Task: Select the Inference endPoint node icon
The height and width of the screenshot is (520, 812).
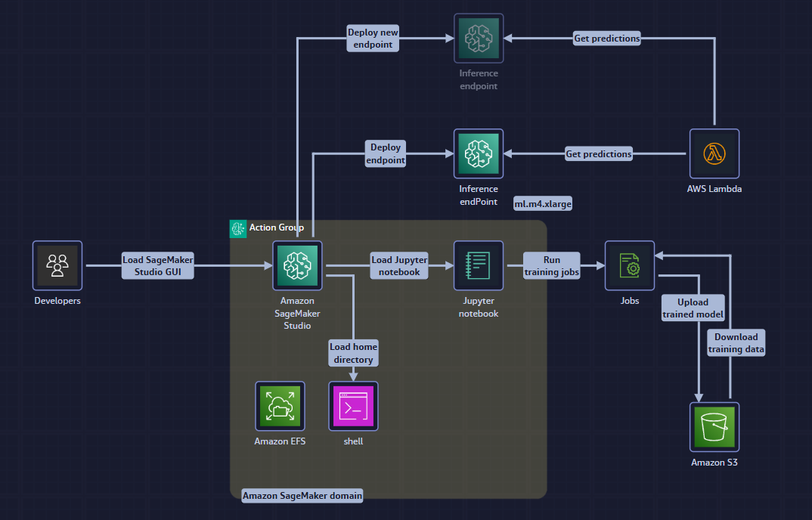Action: [479, 154]
